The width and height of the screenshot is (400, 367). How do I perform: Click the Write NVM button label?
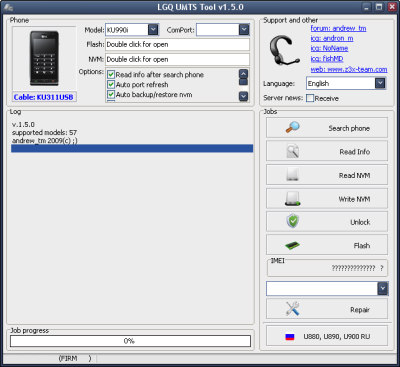pyautogui.click(x=354, y=199)
